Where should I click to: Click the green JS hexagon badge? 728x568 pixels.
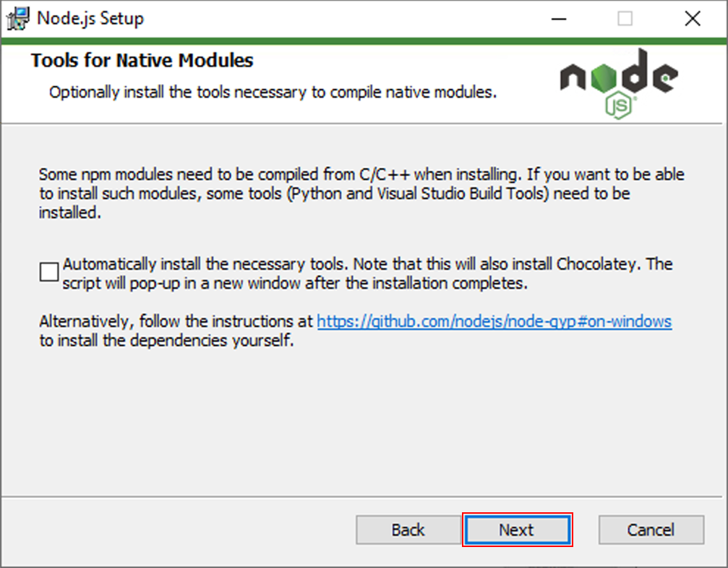point(620,106)
